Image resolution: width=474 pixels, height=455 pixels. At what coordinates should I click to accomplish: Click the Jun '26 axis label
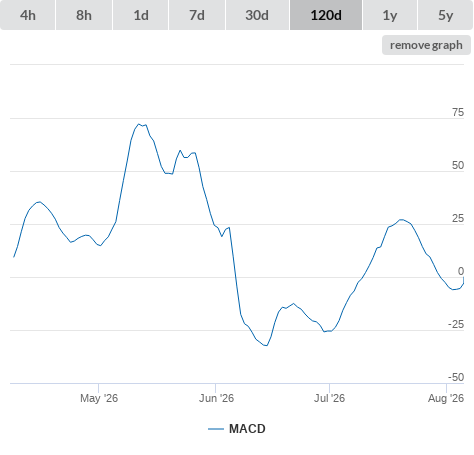click(x=216, y=398)
